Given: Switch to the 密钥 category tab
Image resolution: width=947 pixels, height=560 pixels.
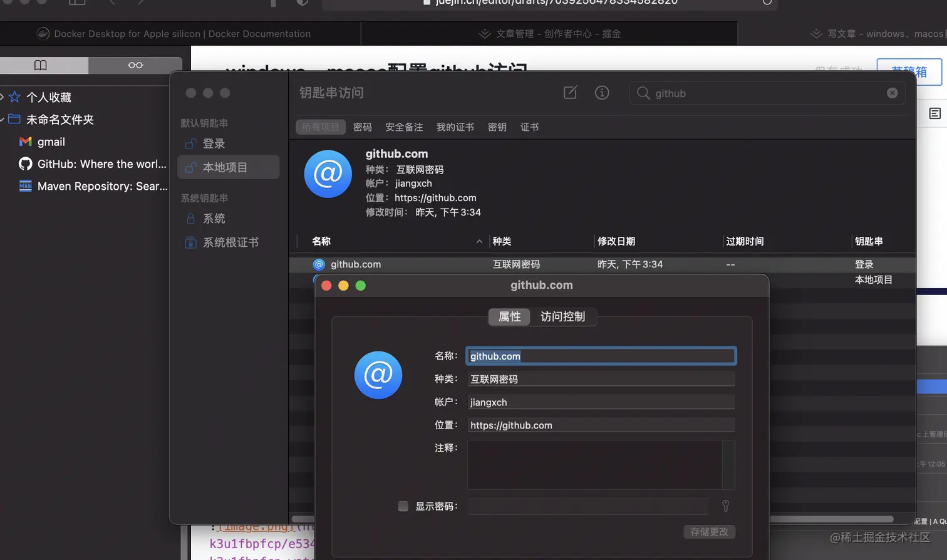Looking at the screenshot, I should [x=497, y=127].
